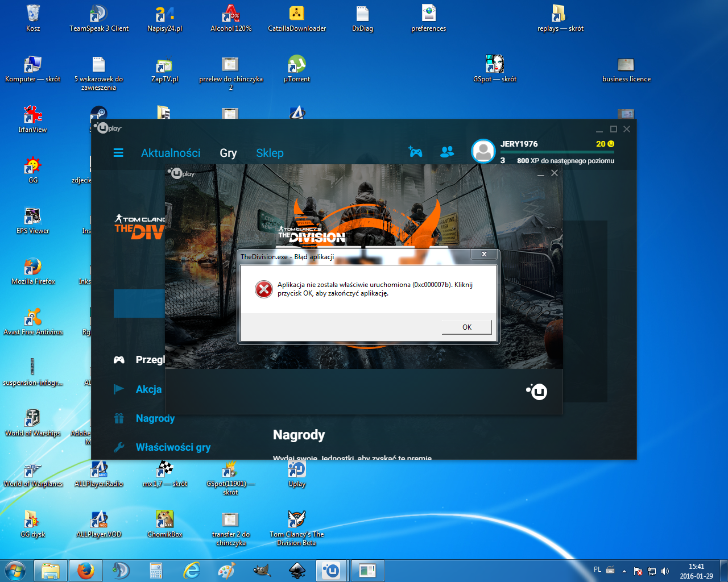Screen dimensions: 728x582
Task: Open Internet Explorer from the taskbar
Action: (x=192, y=571)
